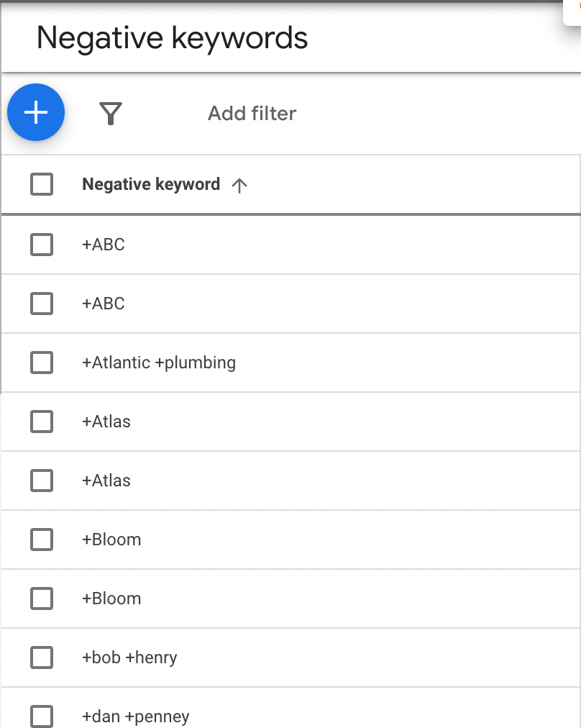Click Add filter to filter the keyword list

[252, 113]
